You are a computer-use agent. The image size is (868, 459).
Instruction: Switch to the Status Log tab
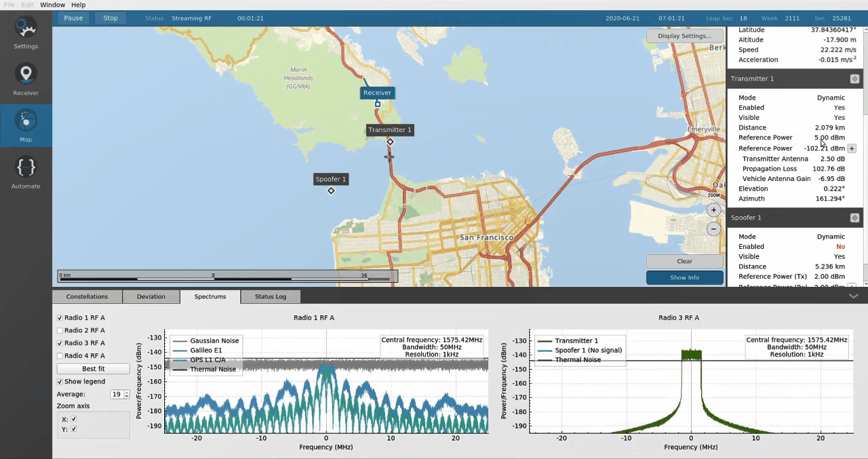point(271,296)
